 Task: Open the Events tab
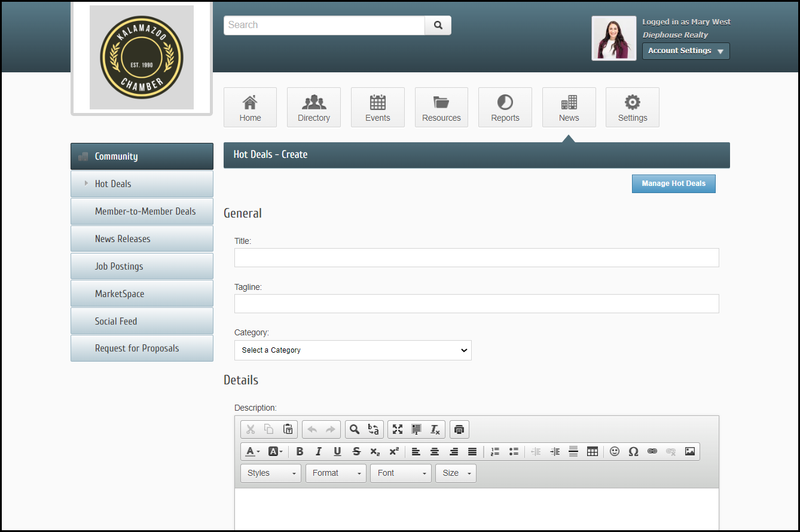(377, 108)
